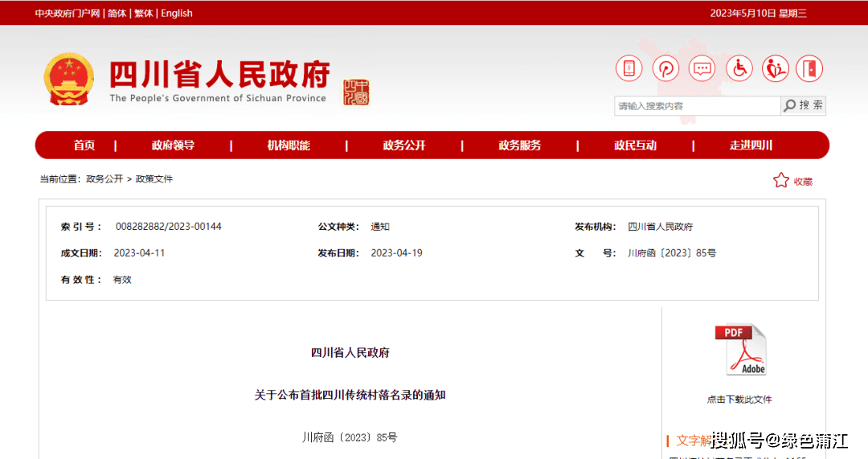
Task: Click the 请输入搜索内容 search field
Action: pos(696,106)
